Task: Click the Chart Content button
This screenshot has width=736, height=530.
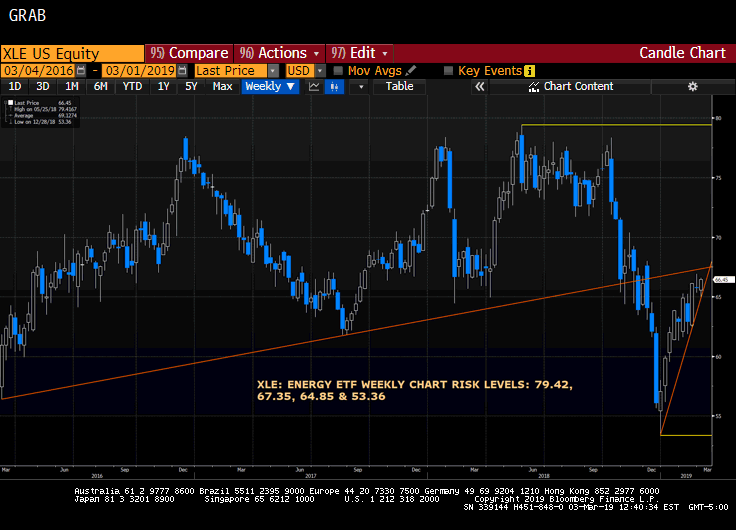Action: pyautogui.click(x=570, y=86)
